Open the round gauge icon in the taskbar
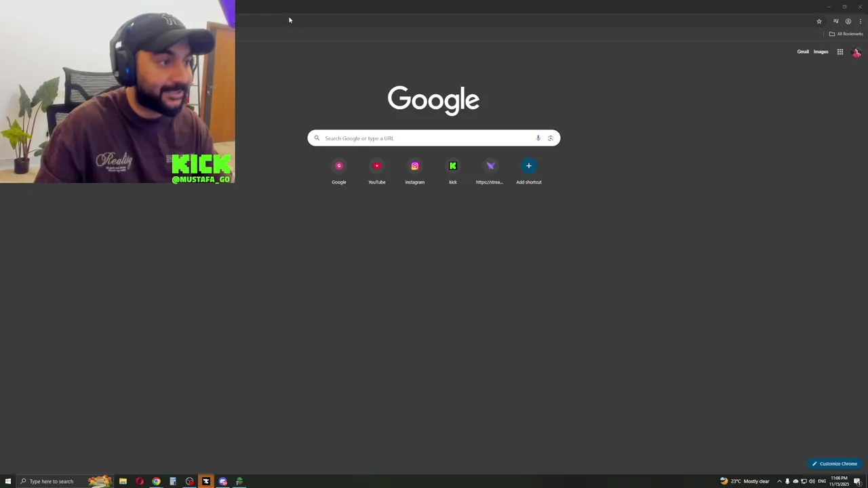 (x=189, y=481)
